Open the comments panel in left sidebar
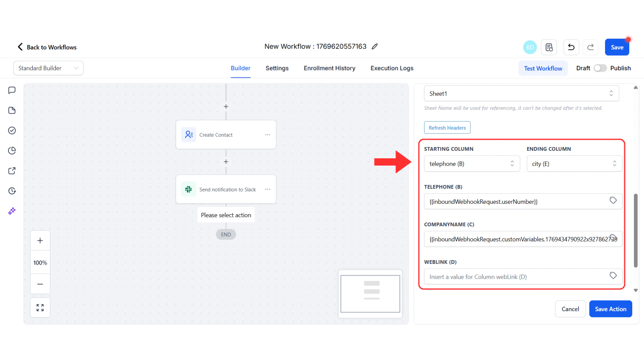 click(12, 90)
